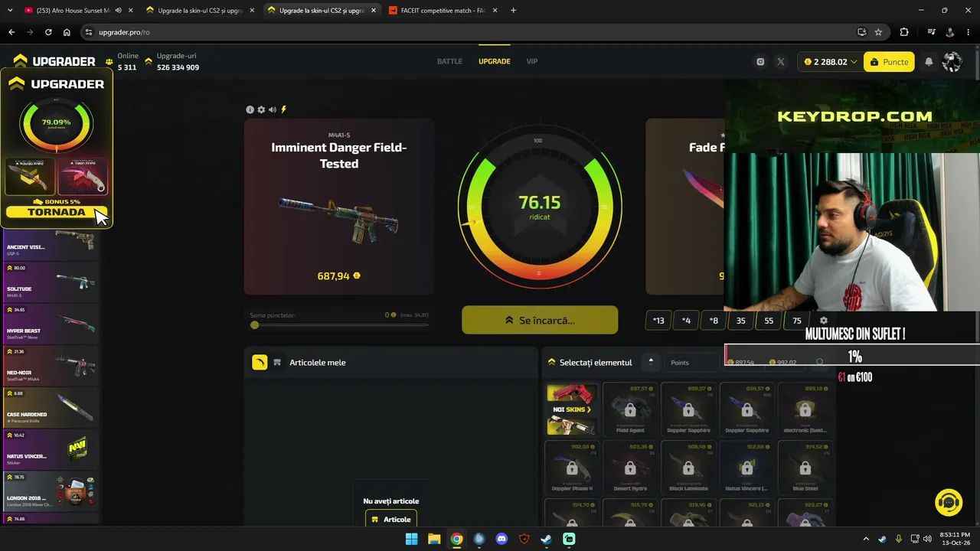Click the Points filter input field
980x551 pixels.
[x=691, y=362]
